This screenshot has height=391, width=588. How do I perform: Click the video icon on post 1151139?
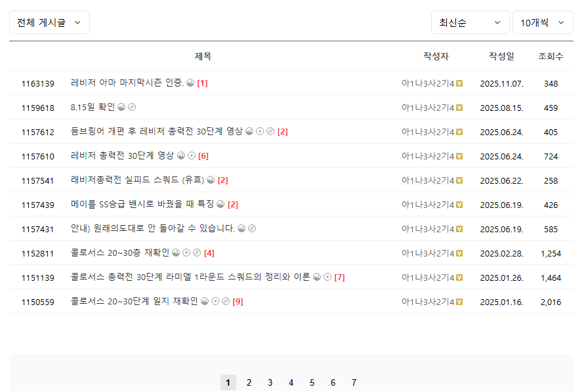[327, 277]
